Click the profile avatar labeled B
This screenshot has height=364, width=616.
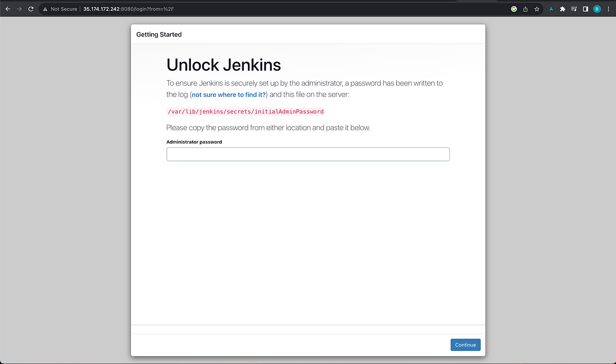(x=596, y=9)
